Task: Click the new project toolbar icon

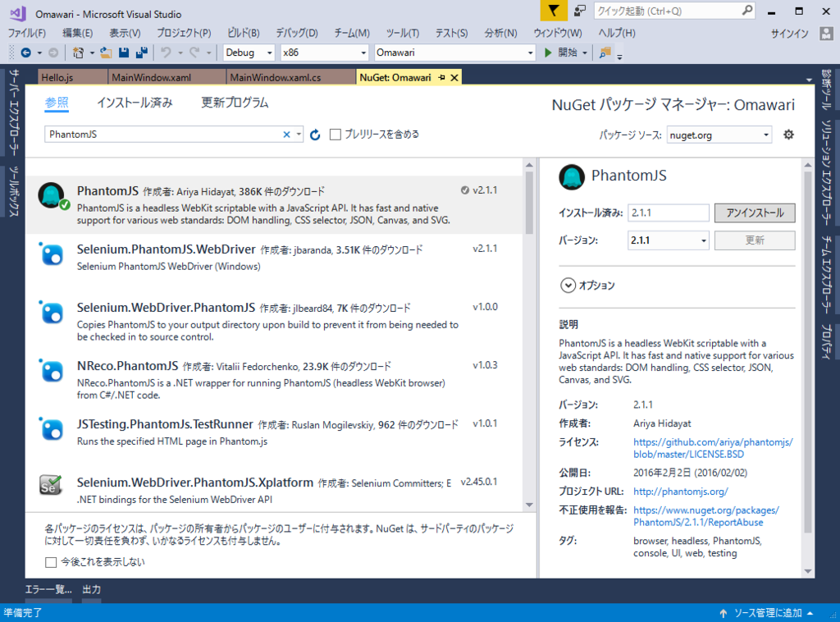Action: [x=78, y=53]
